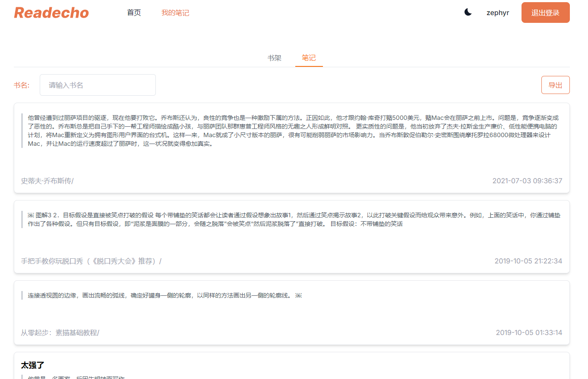Select the 笔记 tab

click(x=309, y=58)
